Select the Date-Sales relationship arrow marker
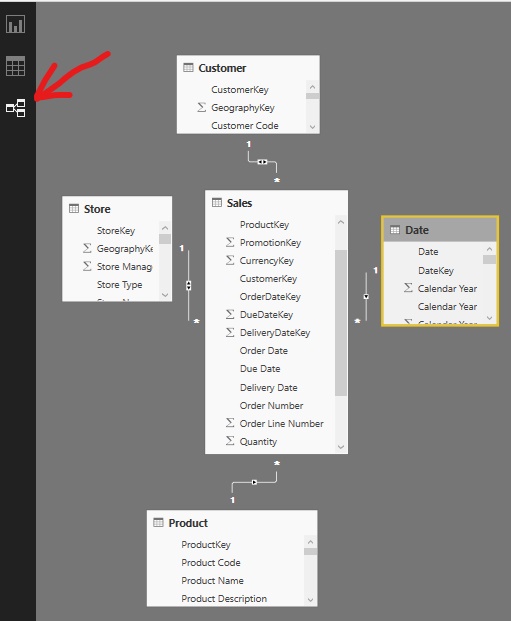This screenshot has width=511, height=621. [366, 296]
